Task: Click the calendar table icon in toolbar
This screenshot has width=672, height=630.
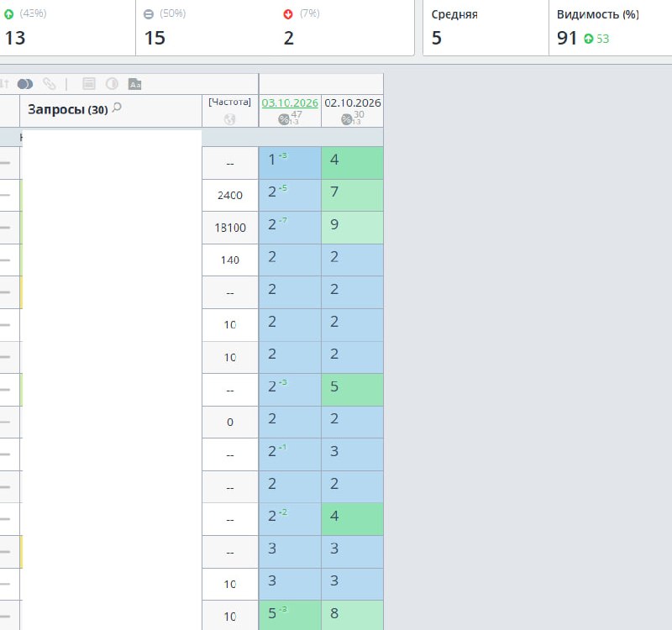Action: tap(89, 83)
